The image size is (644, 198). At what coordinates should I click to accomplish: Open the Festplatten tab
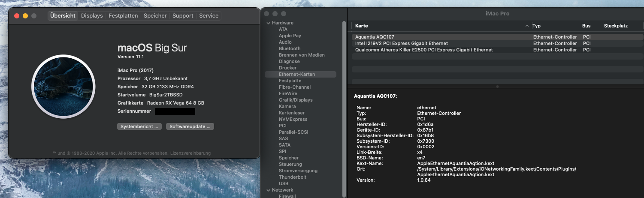click(123, 16)
